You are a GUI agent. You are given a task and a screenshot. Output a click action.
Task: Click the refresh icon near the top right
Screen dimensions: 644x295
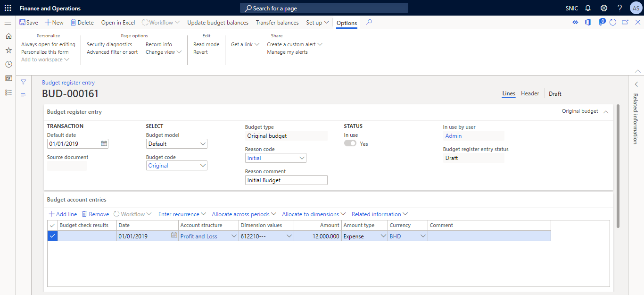coord(613,22)
